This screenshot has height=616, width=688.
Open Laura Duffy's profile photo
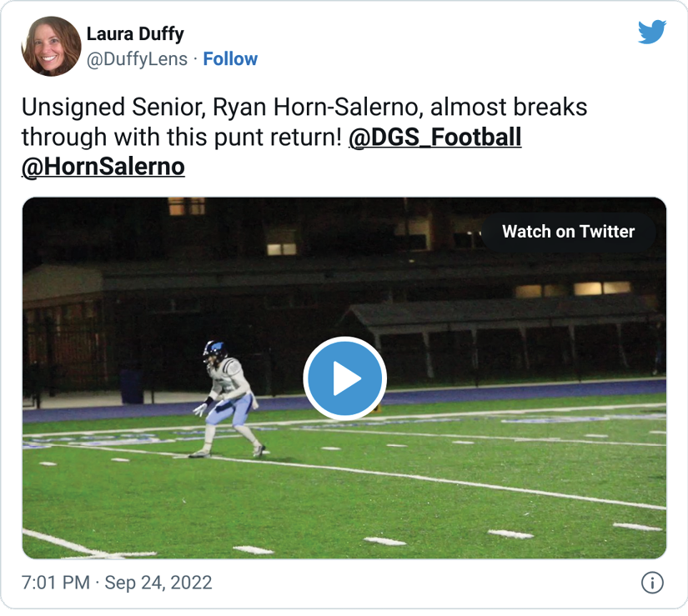click(51, 47)
